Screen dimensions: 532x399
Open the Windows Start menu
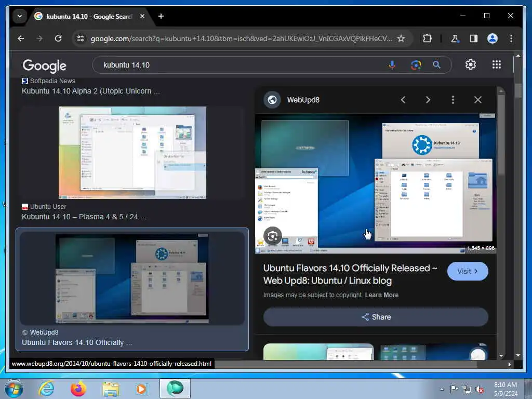click(14, 389)
